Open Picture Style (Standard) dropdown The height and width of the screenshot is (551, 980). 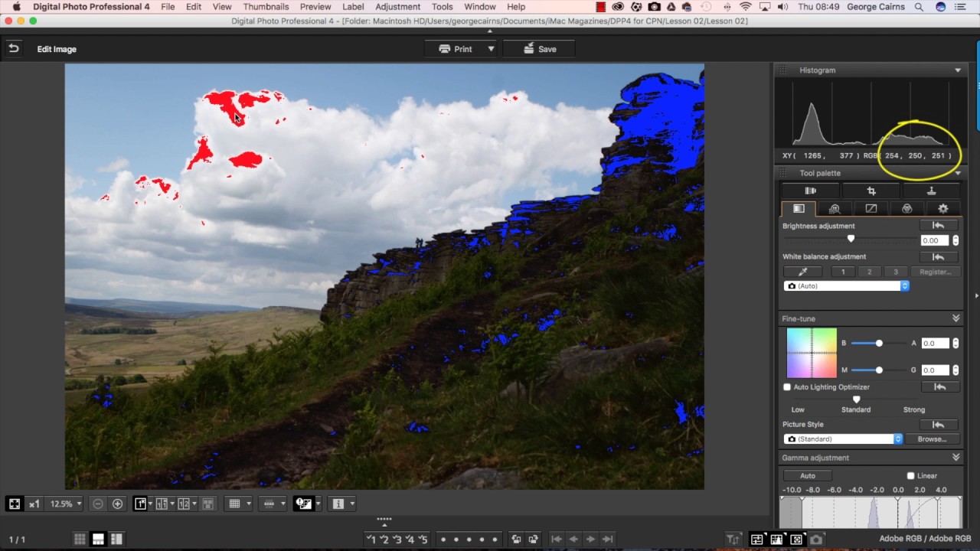coord(843,439)
